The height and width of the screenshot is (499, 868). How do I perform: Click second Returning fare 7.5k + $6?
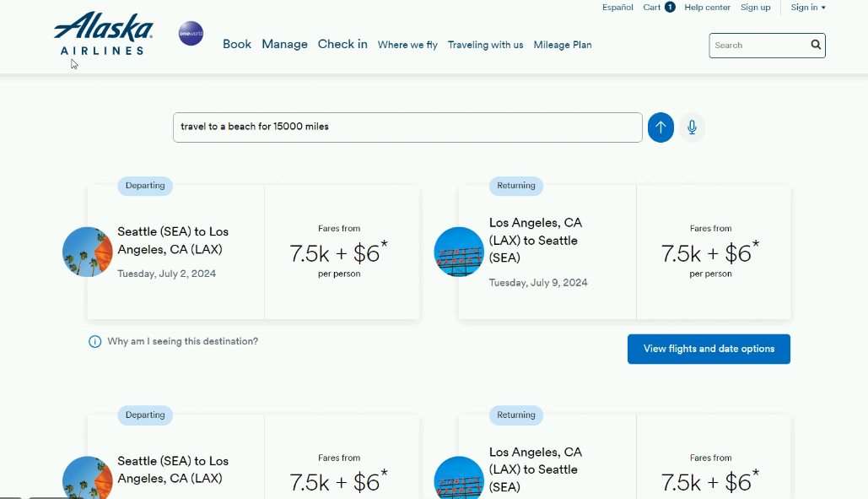[x=710, y=482]
